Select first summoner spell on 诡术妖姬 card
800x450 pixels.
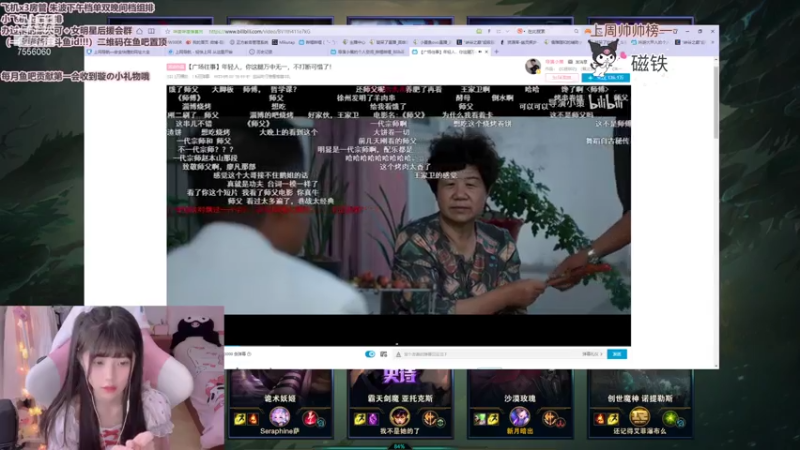pos(240,419)
